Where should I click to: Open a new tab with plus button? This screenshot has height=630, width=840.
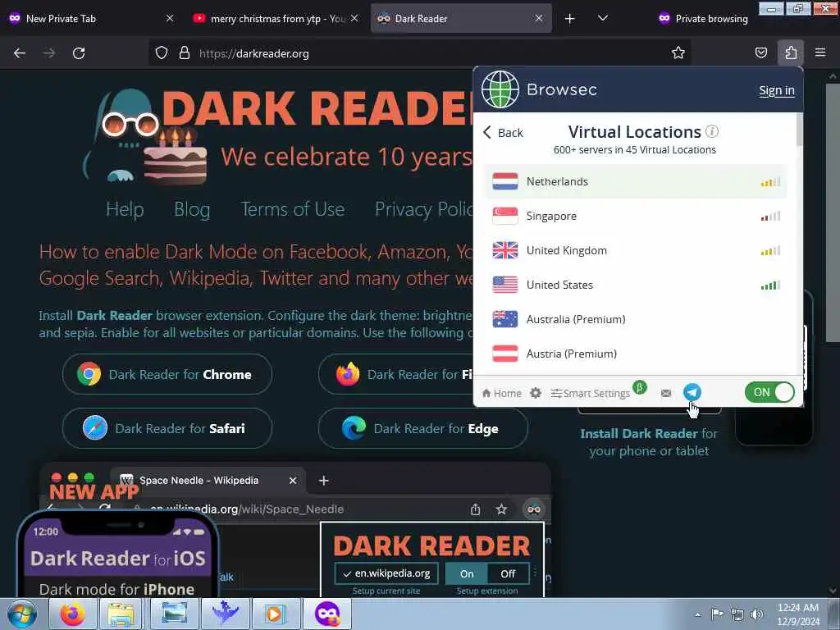[x=569, y=19]
